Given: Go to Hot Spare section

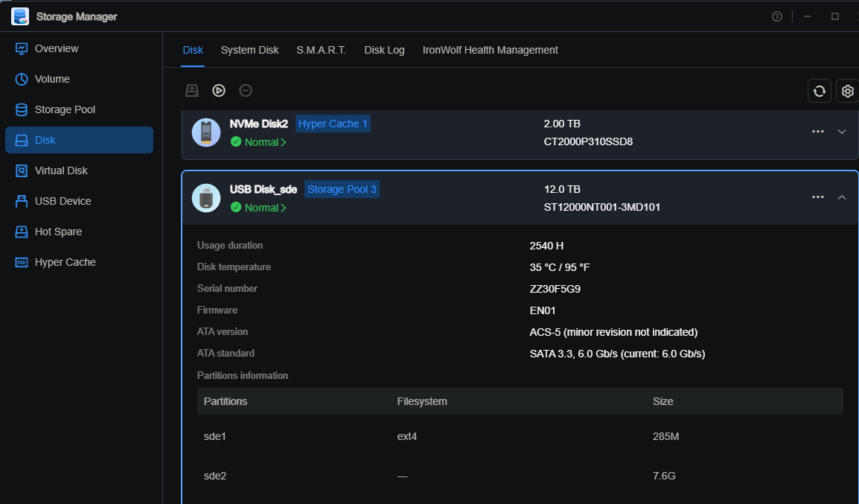Looking at the screenshot, I should [79, 232].
